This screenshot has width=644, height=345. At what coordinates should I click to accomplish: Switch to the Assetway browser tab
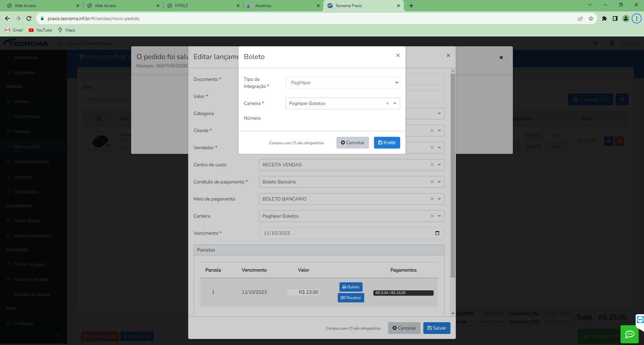click(x=283, y=6)
